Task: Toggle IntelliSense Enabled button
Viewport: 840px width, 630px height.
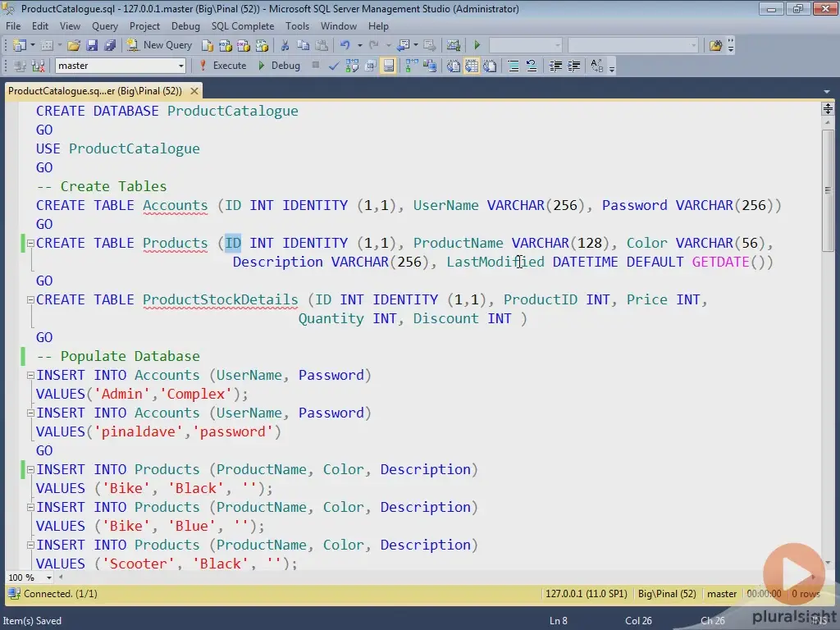Action: click(x=388, y=66)
